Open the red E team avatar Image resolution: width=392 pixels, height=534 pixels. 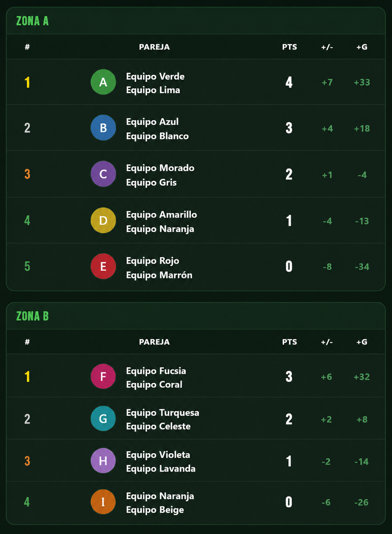coord(103,266)
